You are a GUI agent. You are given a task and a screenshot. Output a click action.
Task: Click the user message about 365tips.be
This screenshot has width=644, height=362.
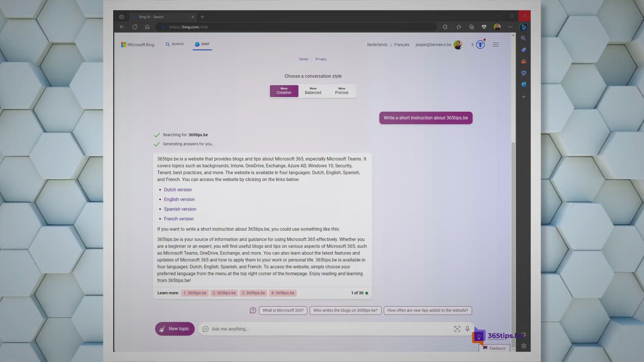click(426, 118)
